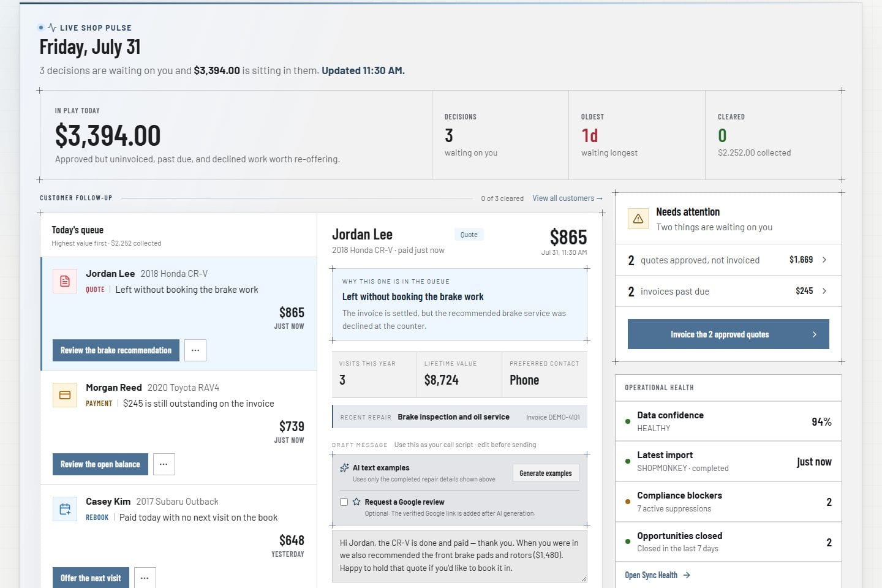
Task: Select Morgan Reed in Today's queue
Action: (179, 428)
